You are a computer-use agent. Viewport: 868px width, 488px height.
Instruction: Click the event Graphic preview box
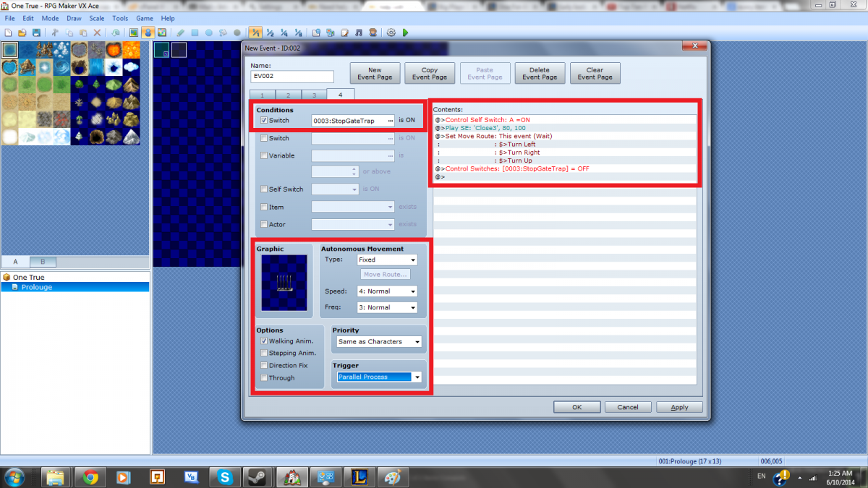pyautogui.click(x=284, y=283)
